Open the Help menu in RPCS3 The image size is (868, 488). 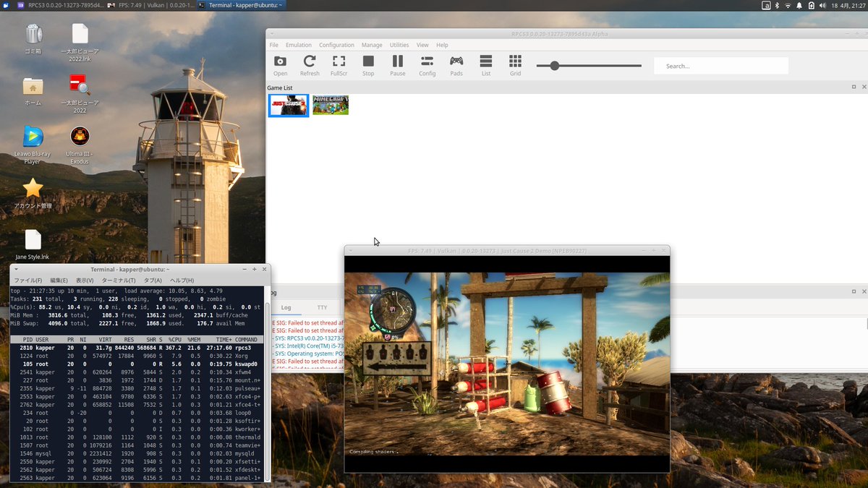[x=442, y=45]
